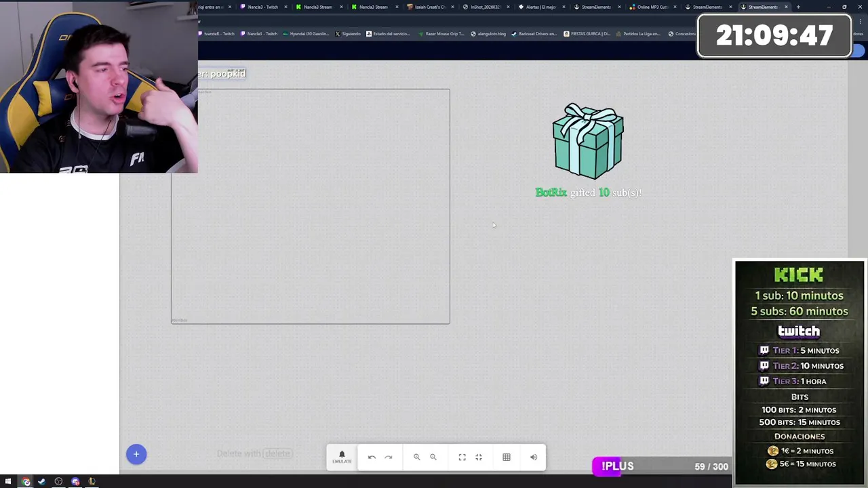Shrink canvas with the collapse icon
The image size is (868, 488).
[x=479, y=457]
